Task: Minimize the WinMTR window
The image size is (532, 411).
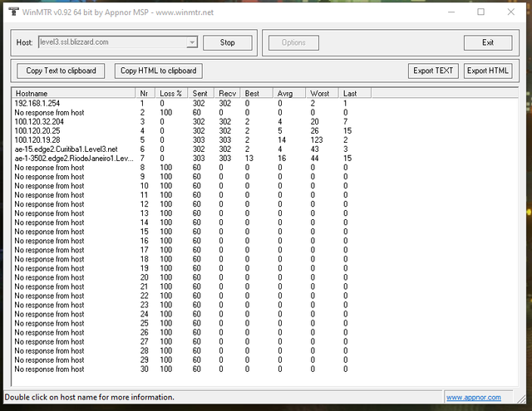Action: coord(451,12)
